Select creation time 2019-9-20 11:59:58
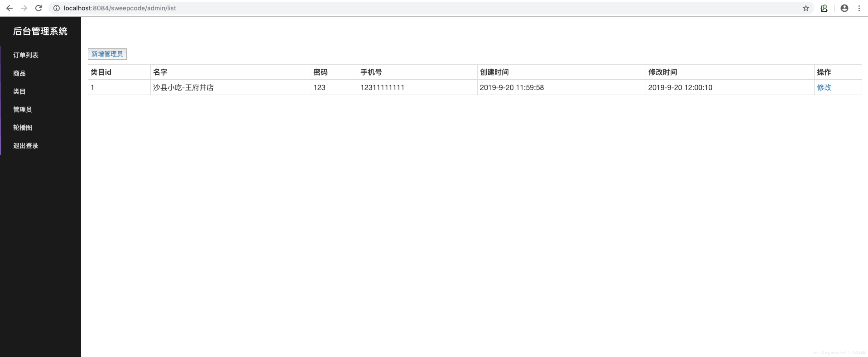The width and height of the screenshot is (868, 357). [511, 88]
